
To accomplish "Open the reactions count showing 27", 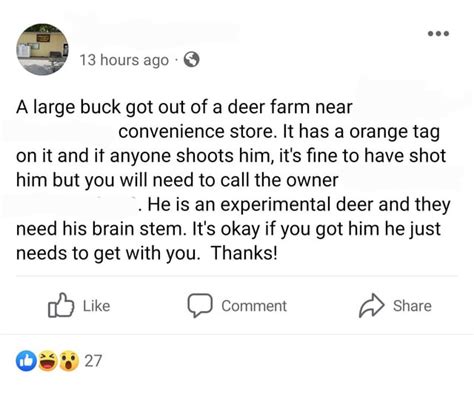I will tap(93, 361).
